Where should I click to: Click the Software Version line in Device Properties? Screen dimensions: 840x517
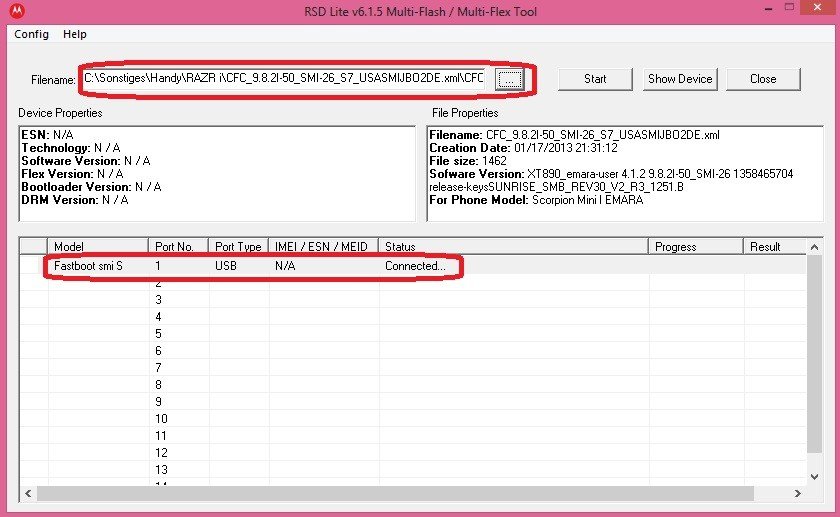(x=86, y=161)
